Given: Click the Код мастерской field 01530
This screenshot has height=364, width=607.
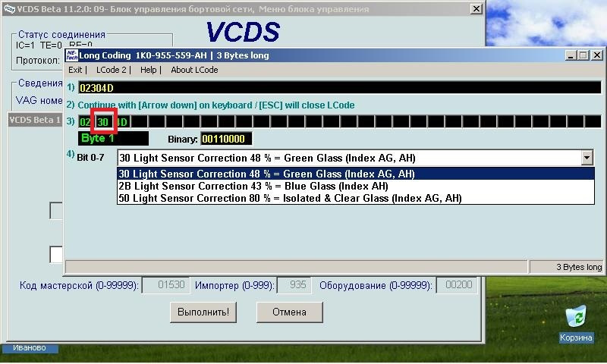Looking at the screenshot, I should pos(166,285).
